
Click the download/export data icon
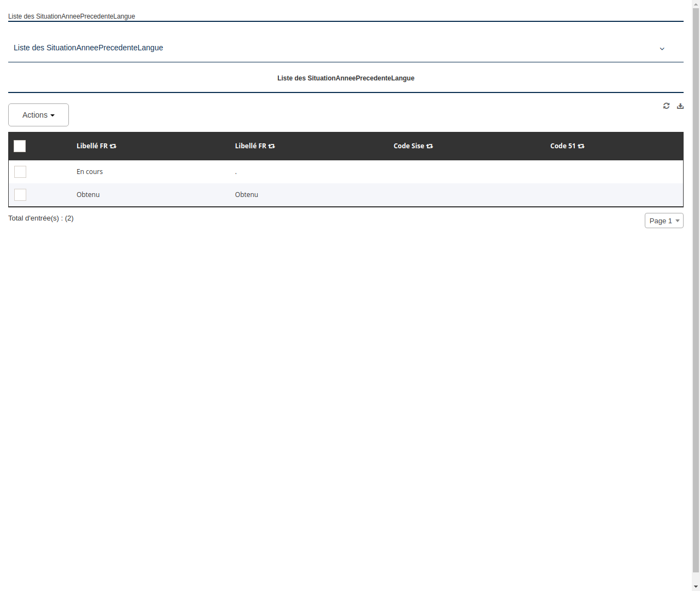[680, 106]
